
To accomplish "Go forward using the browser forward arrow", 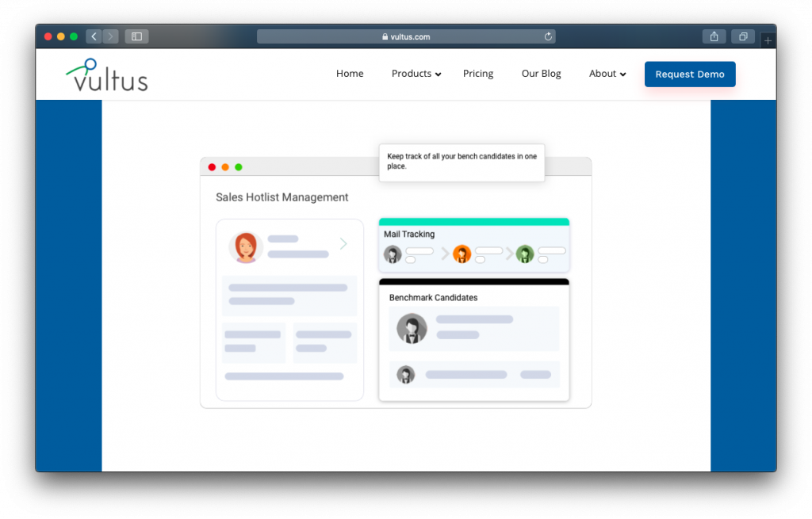I will click(x=110, y=36).
